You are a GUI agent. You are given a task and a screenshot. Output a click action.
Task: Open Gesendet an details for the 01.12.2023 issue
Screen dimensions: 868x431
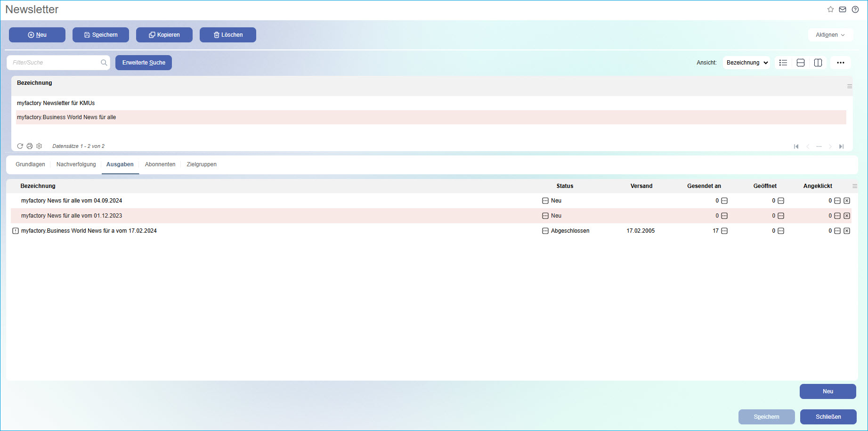click(724, 216)
